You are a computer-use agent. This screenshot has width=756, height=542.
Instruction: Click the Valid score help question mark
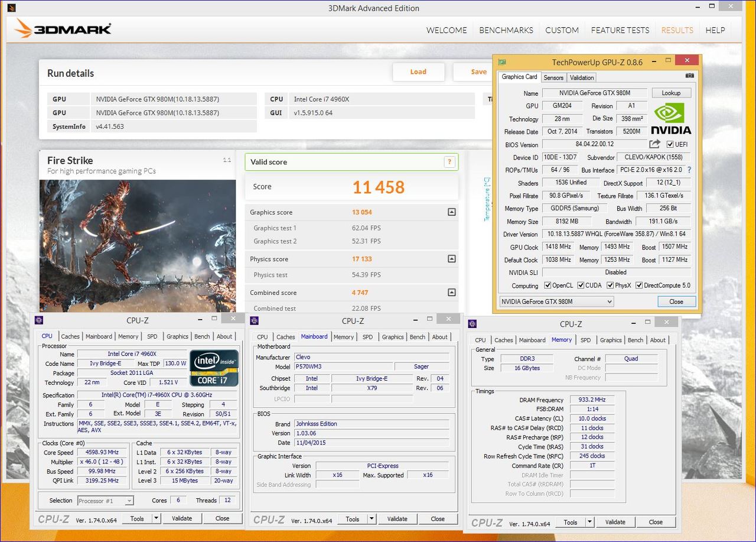[449, 162]
